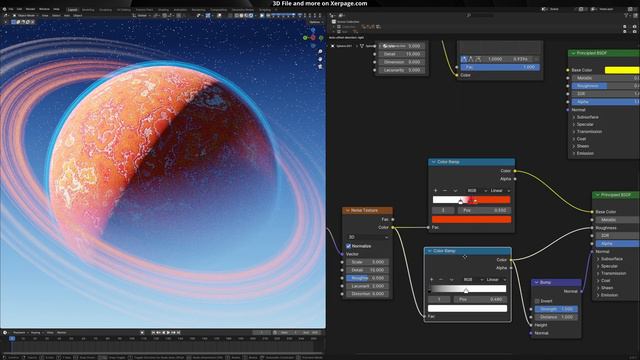This screenshot has width=640, height=360.
Task: Toggle auto keying record button in timeline
Action: [x=142, y=333]
